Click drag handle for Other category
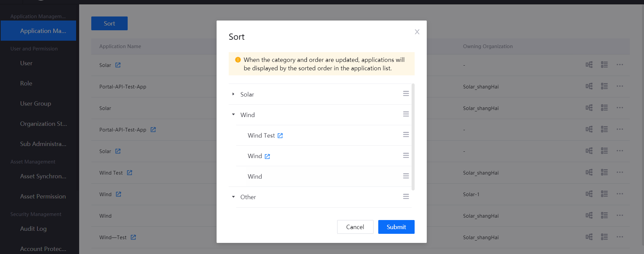Viewport: 644px width, 254px height. 406,196
